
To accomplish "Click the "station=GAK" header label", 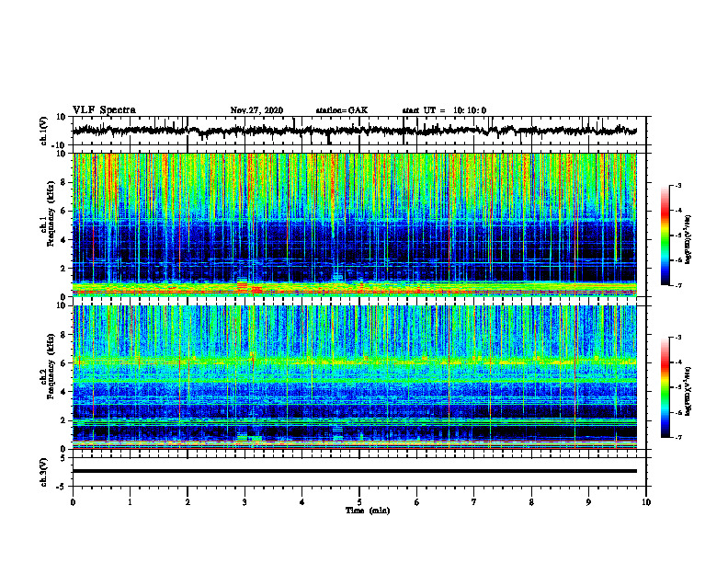I will (342, 110).
